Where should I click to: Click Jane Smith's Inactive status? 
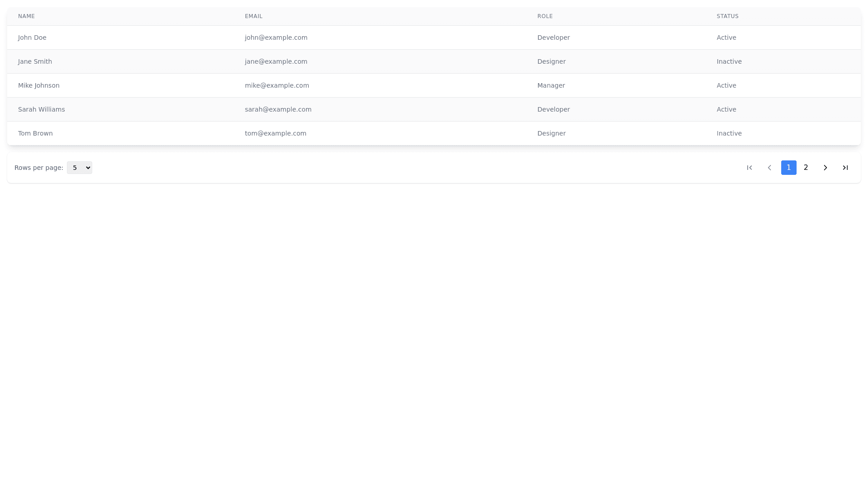pyautogui.click(x=729, y=61)
